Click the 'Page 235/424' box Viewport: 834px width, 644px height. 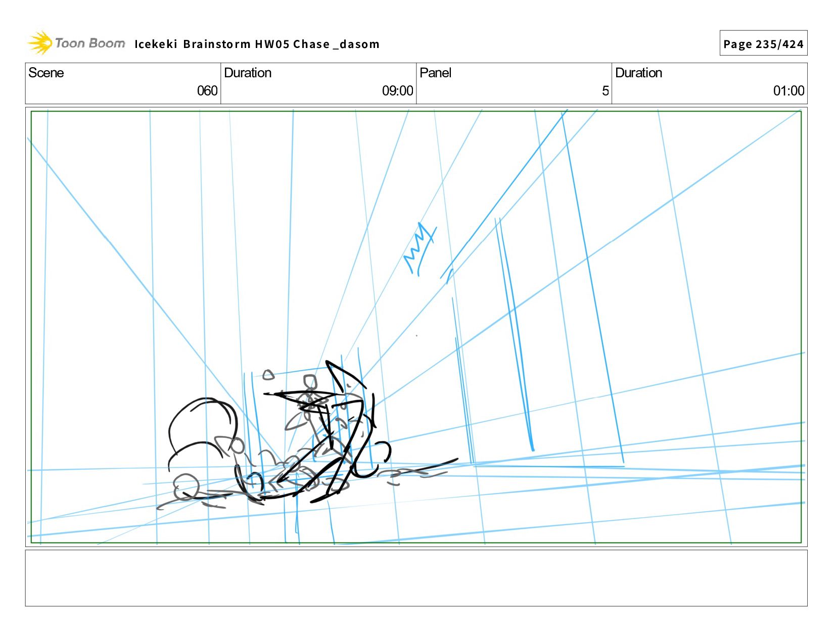point(763,43)
